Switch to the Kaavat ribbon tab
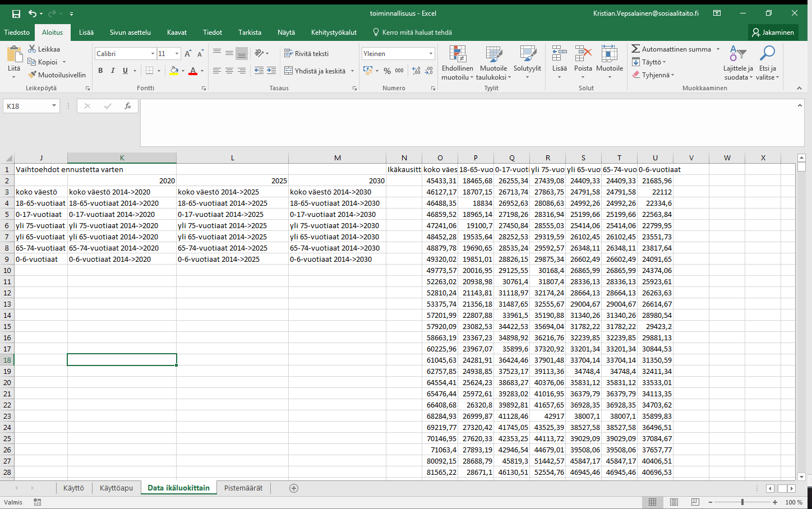This screenshot has width=812, height=509. 177,32
